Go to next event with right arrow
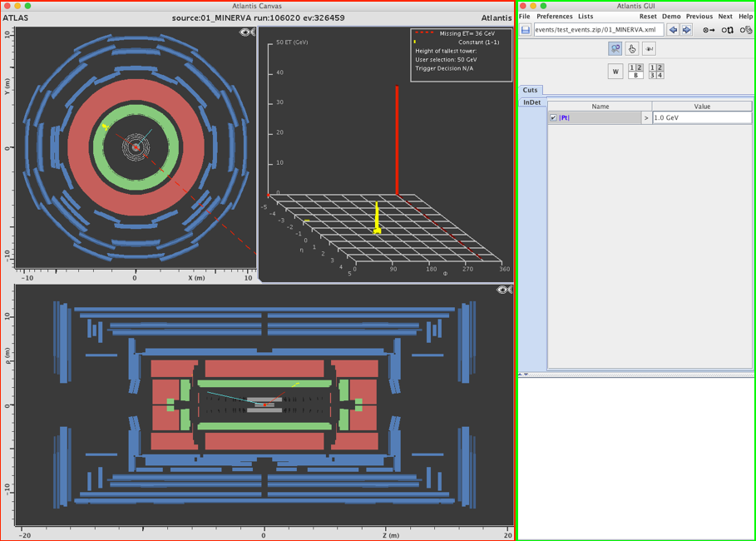This screenshot has height=541, width=756. [686, 30]
